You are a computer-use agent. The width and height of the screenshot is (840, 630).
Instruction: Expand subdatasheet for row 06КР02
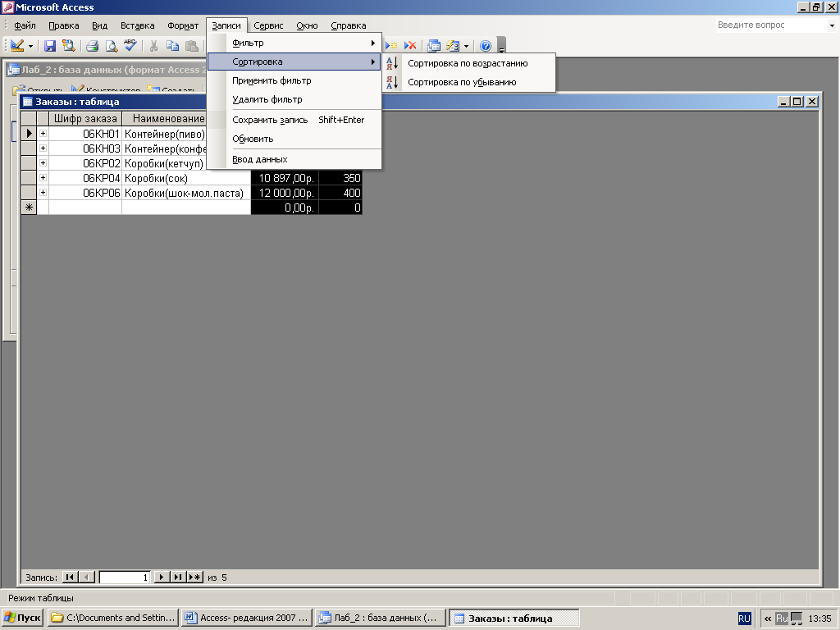click(43, 163)
